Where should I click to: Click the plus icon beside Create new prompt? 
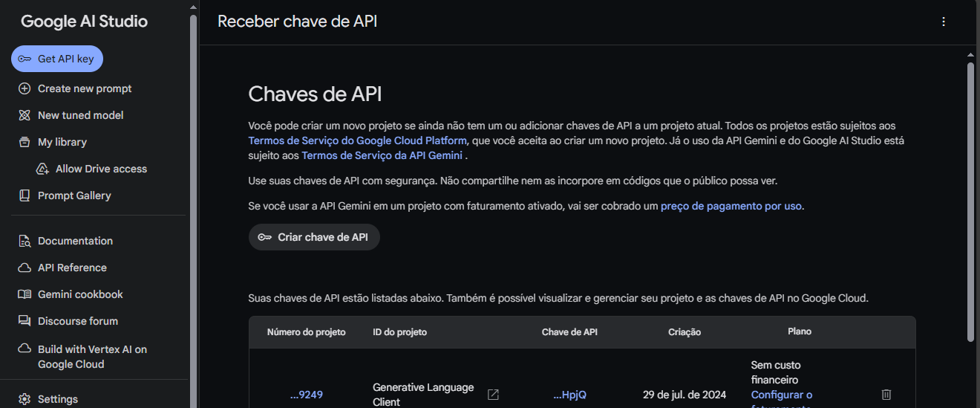(24, 88)
